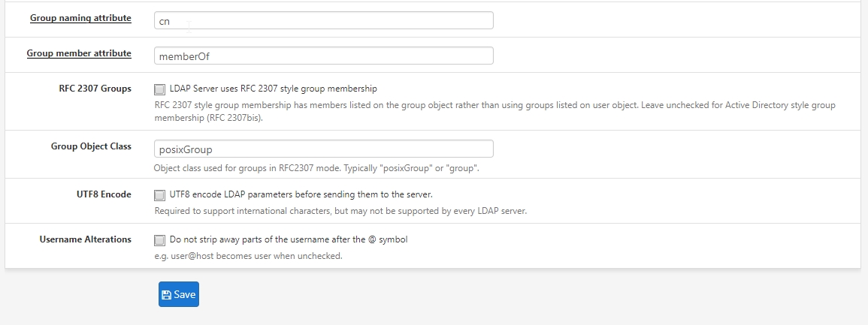Select the Group Object Class posixGroup field
This screenshot has width=868, height=325.
click(323, 149)
